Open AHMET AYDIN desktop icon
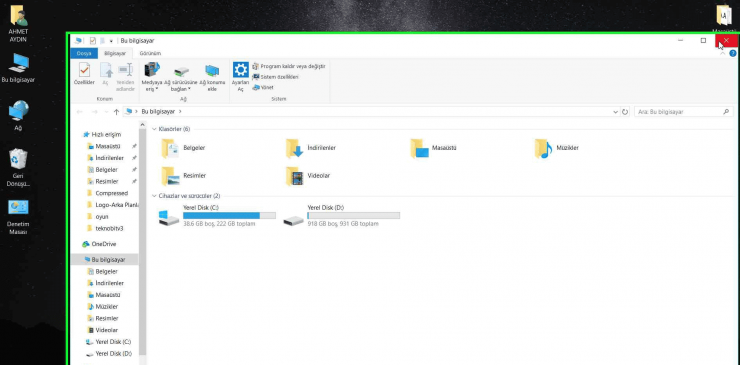The width and height of the screenshot is (740, 365). (18, 24)
